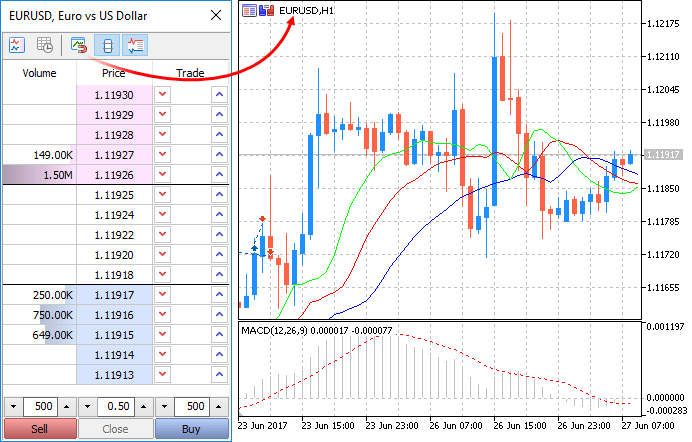The height and width of the screenshot is (442, 692).
Task: Place buy order at 1.11915
Action: [x=219, y=334]
